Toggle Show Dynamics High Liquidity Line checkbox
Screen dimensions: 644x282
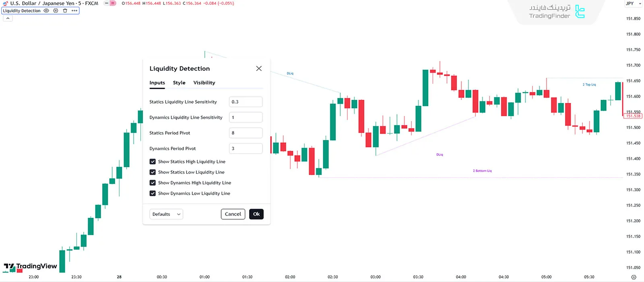pyautogui.click(x=153, y=183)
